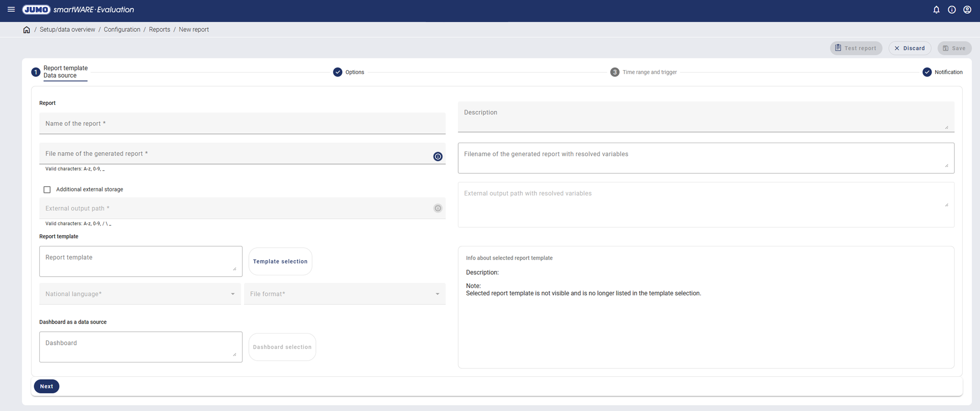Click file name info icon

pyautogui.click(x=438, y=156)
